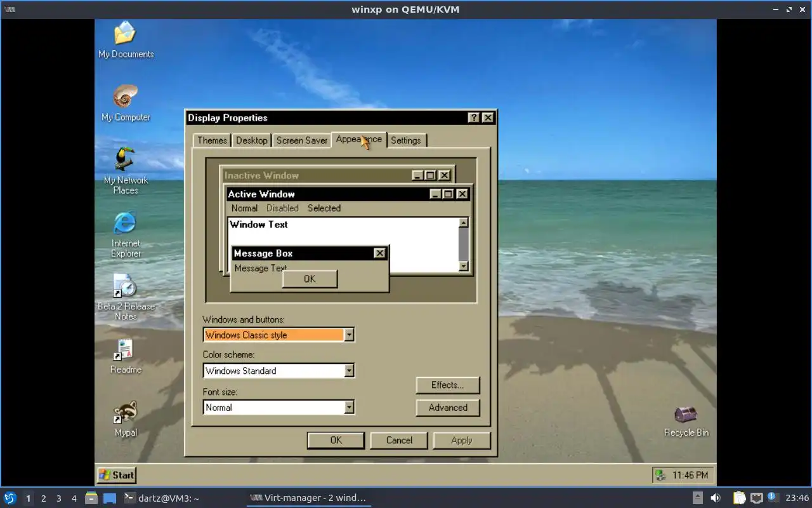Switch to the Screen Saver tab
The height and width of the screenshot is (508, 812).
coord(302,140)
